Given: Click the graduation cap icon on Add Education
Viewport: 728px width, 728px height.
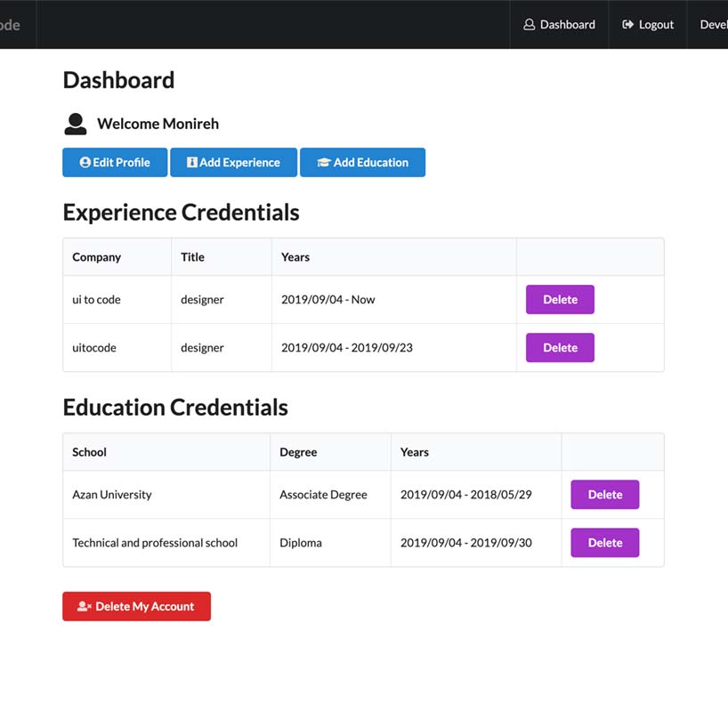Looking at the screenshot, I should click(x=324, y=163).
